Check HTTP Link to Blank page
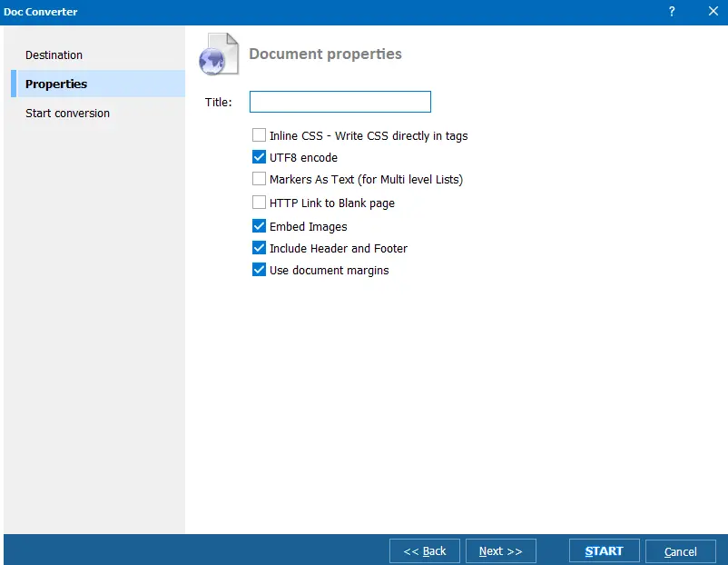 tap(259, 203)
